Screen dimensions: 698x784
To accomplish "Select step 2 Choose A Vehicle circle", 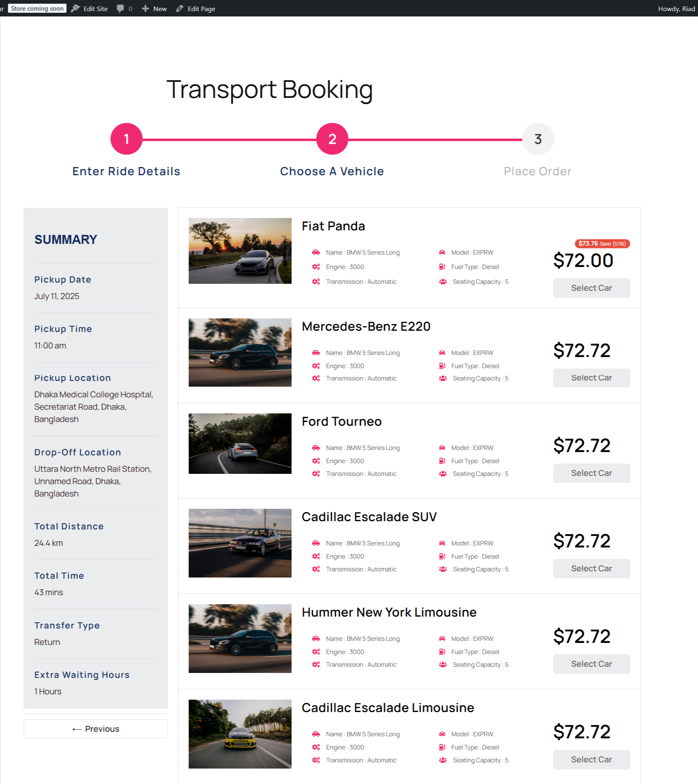I will click(x=332, y=139).
